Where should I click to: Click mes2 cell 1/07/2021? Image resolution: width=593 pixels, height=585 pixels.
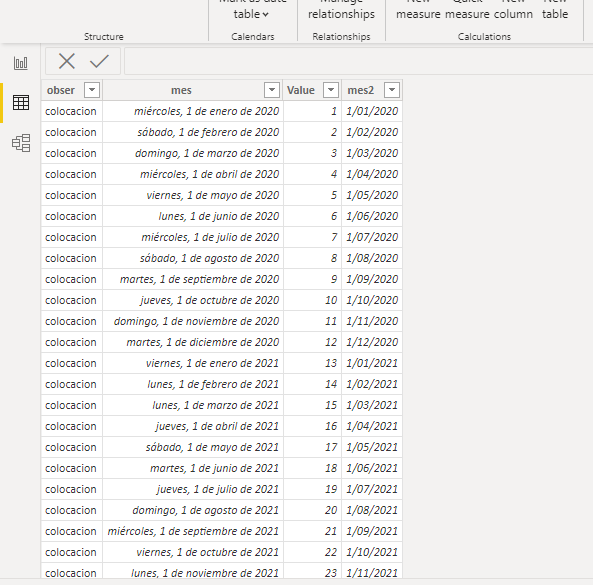(372, 489)
